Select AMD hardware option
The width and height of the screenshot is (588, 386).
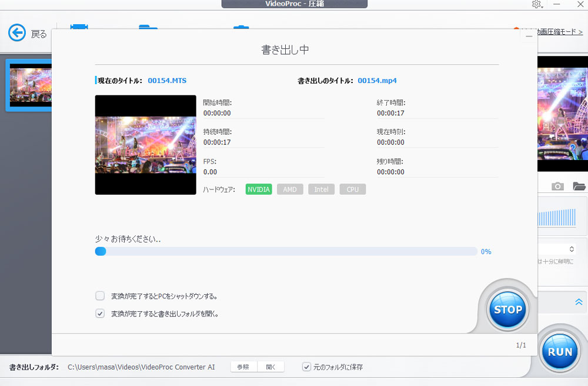tap(290, 189)
